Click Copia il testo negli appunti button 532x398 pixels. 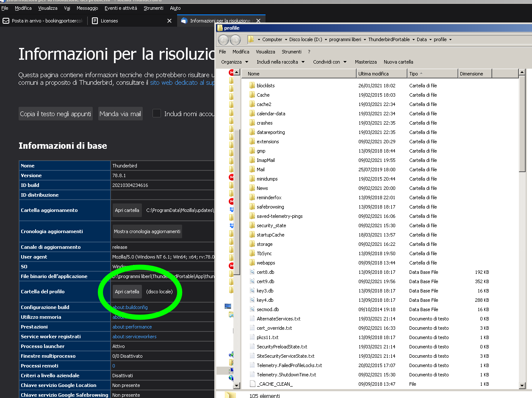(55, 114)
